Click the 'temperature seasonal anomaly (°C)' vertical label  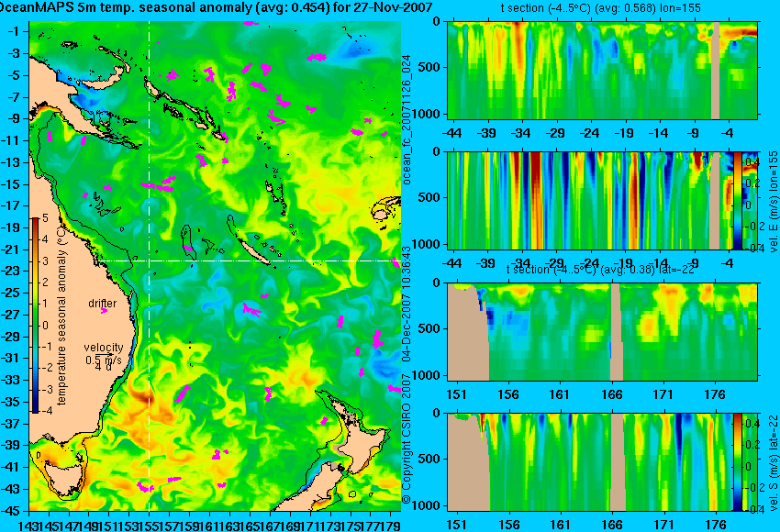[x=61, y=316]
